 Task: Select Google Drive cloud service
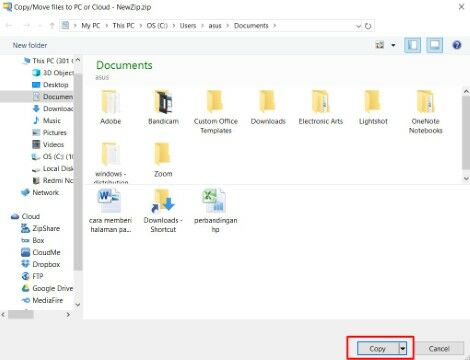(x=47, y=289)
